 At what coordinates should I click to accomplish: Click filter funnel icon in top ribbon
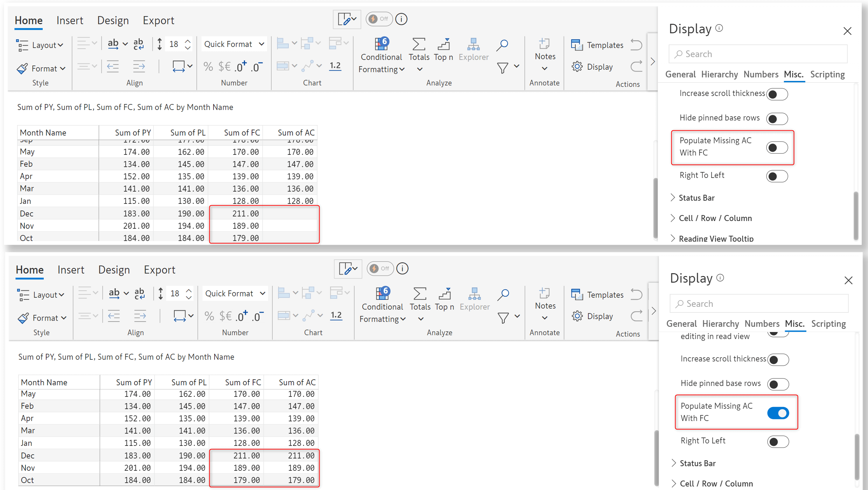click(x=503, y=67)
